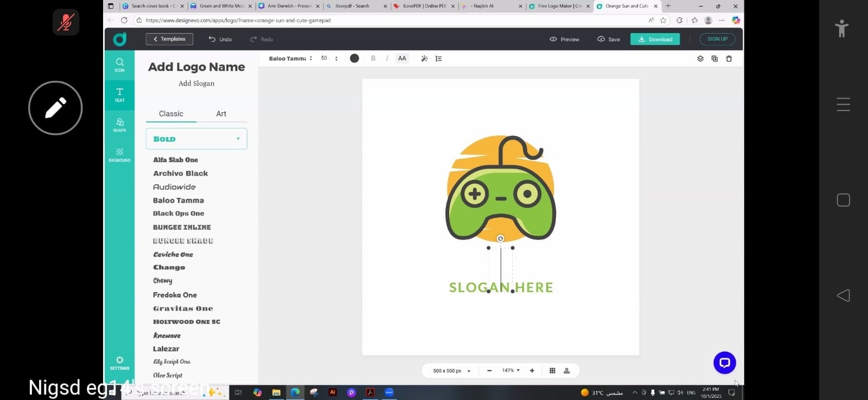The width and height of the screenshot is (868, 400).
Task: Switch to the Art text tab
Action: [221, 114]
